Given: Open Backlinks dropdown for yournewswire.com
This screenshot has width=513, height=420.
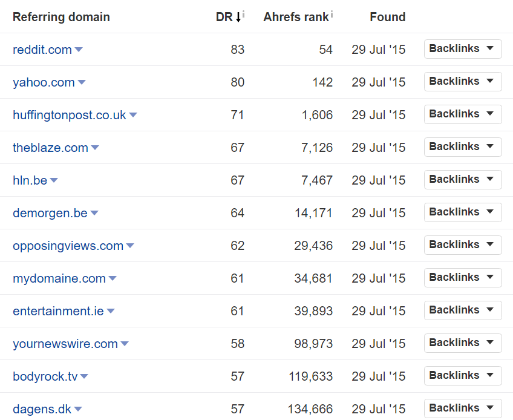Looking at the screenshot, I should point(463,343).
